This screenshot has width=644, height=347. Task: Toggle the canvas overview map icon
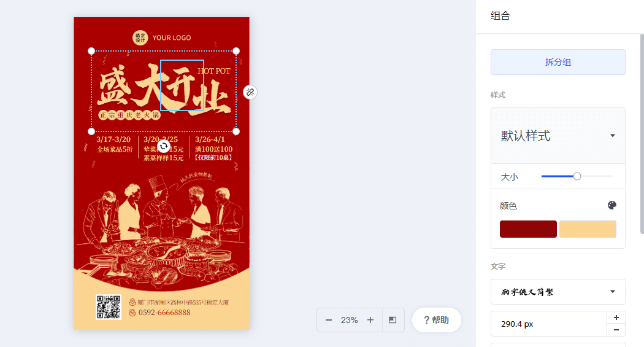(x=393, y=320)
